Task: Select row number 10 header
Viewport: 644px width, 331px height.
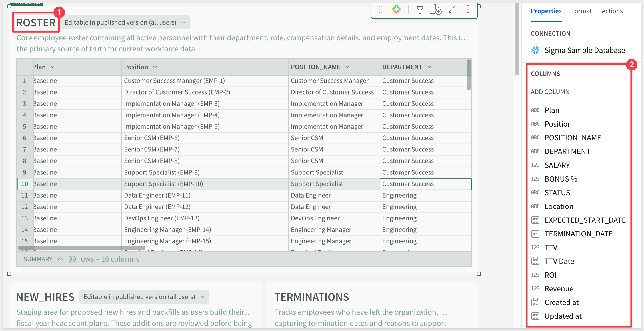Action: [25, 184]
